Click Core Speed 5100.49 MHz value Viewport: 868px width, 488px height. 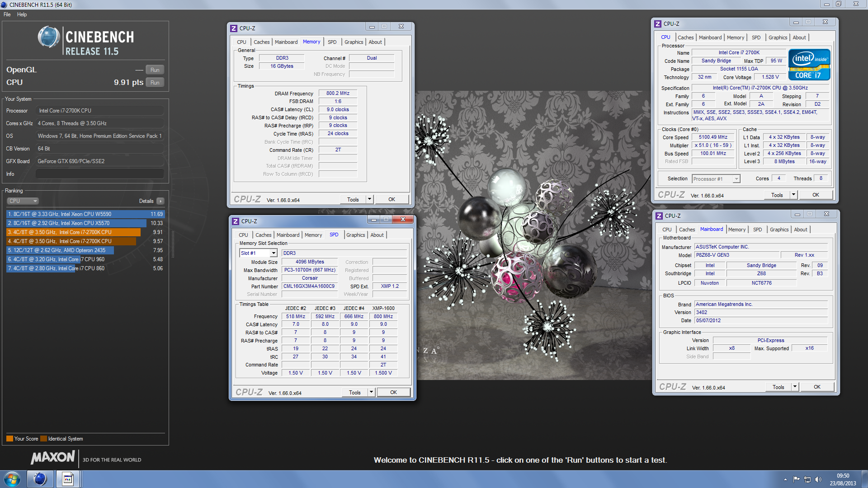(713, 137)
